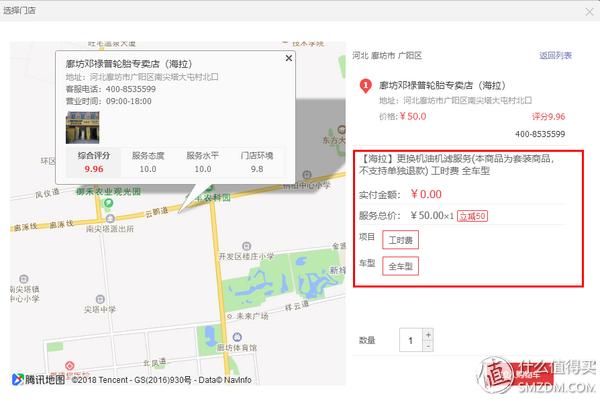The height and width of the screenshot is (399, 600).
Task: Click the 祥云道 road label on map
Action: 297,306
